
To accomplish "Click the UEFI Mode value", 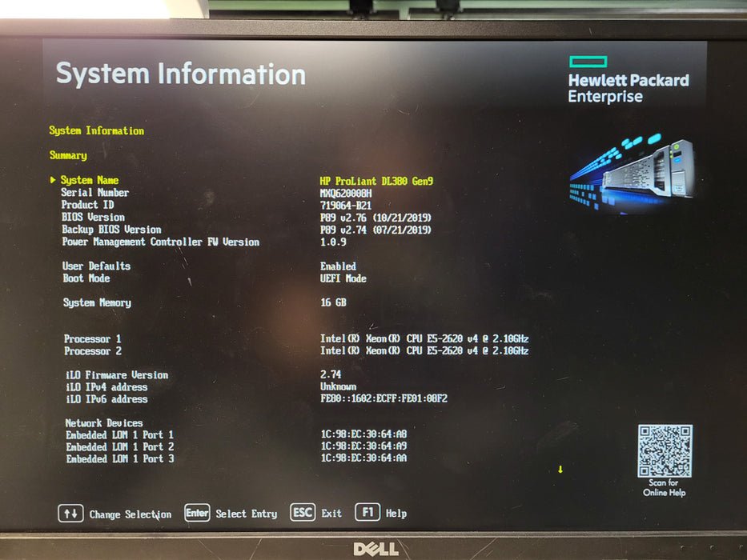I will pos(343,278).
